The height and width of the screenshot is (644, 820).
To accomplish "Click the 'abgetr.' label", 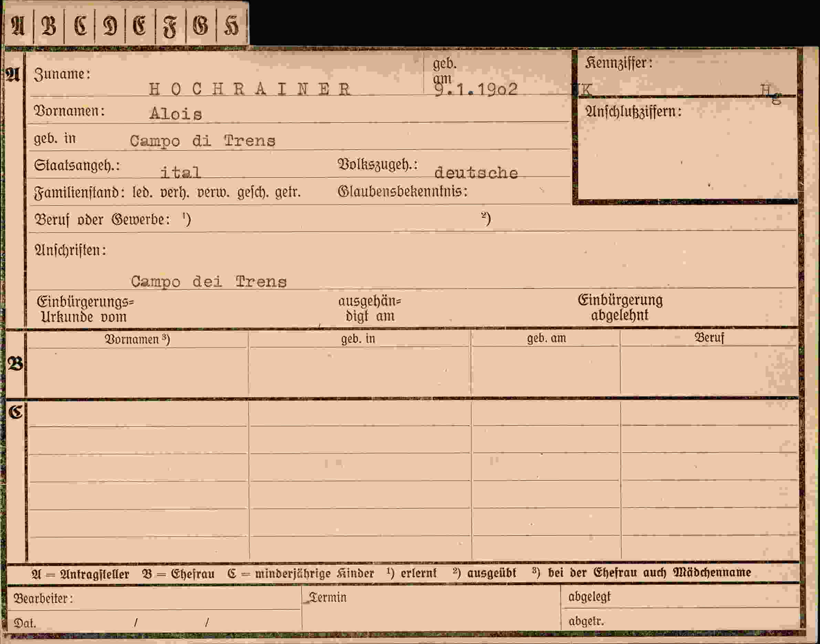I will pyautogui.click(x=586, y=621).
